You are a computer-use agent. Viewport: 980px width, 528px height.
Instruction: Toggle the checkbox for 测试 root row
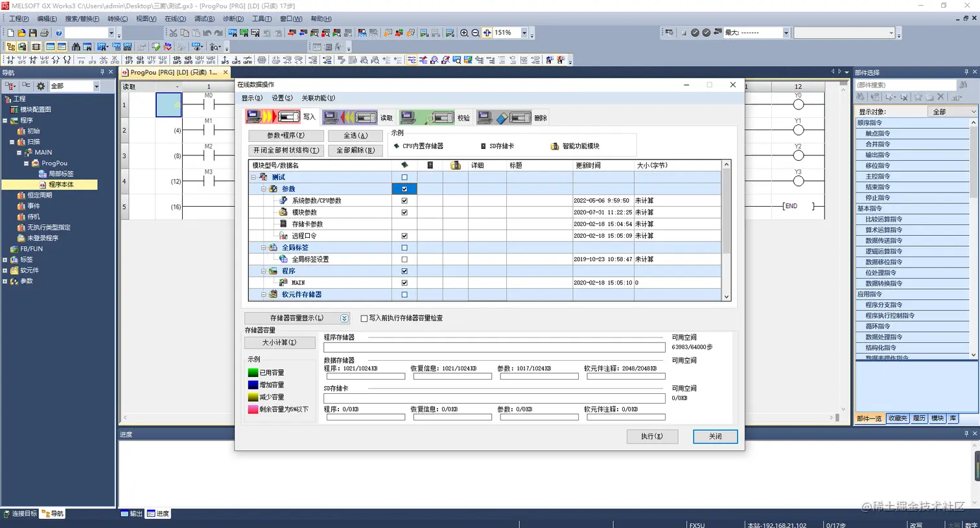[x=404, y=177]
